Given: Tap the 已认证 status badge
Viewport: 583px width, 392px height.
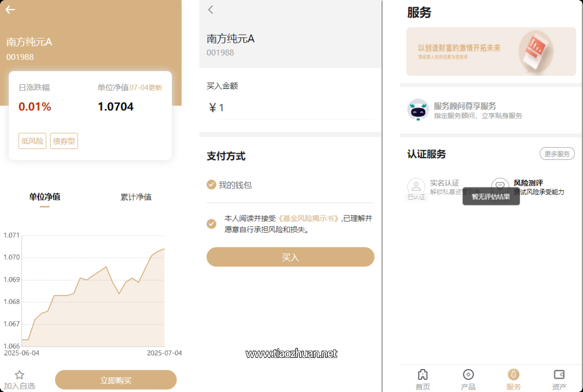Looking at the screenshot, I should tap(416, 197).
